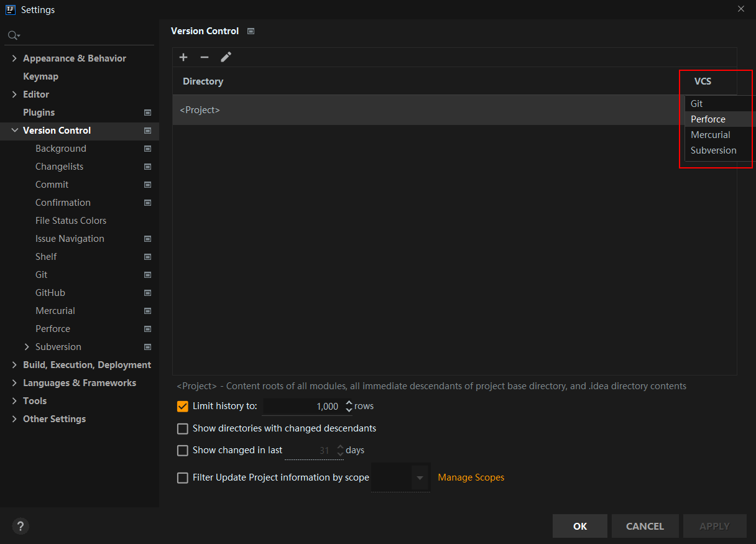Expand Languages & Frameworks section

coord(14,383)
